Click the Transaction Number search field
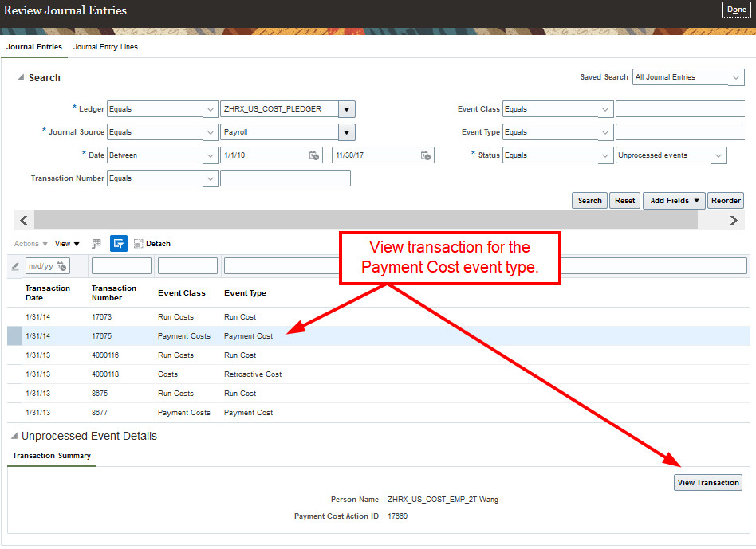This screenshot has width=756, height=549. coord(285,178)
